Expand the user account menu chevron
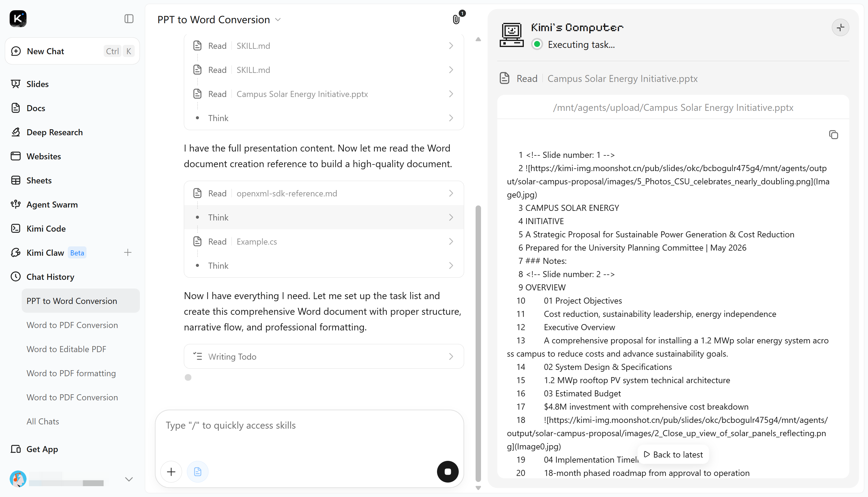868x497 pixels. [129, 479]
